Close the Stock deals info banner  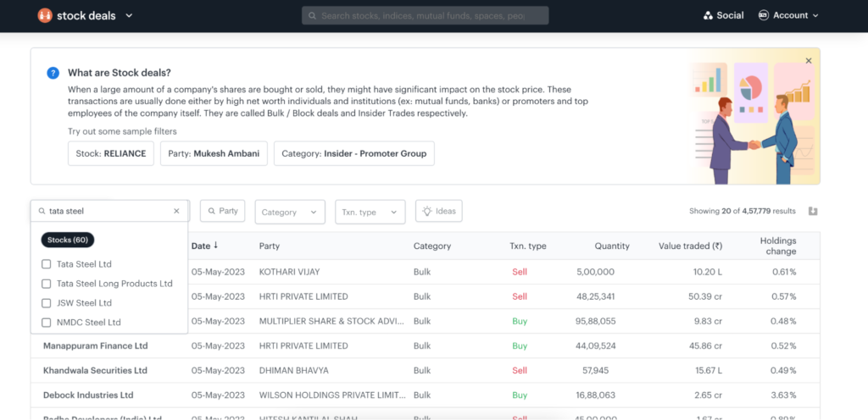tap(808, 61)
